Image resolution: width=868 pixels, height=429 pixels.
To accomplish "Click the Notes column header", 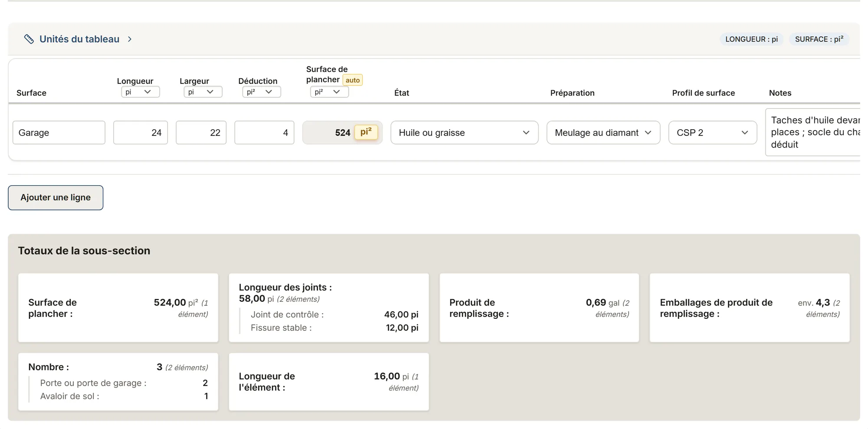I will [x=780, y=93].
